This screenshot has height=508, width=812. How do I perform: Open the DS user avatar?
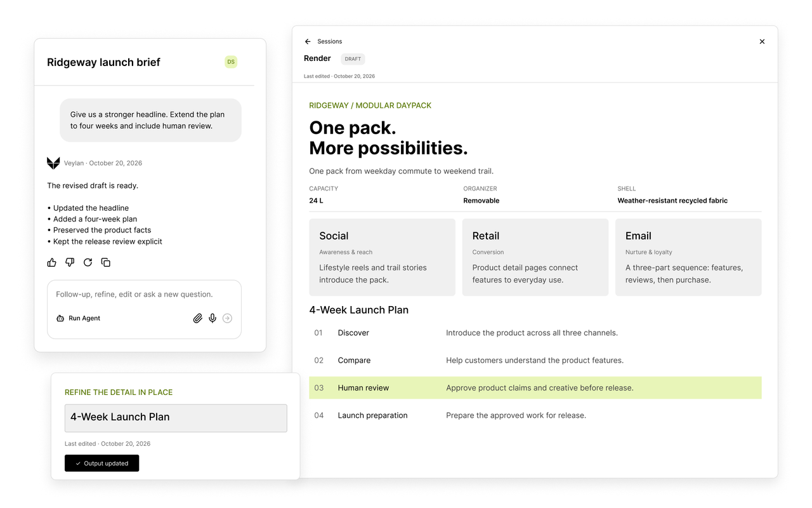point(231,62)
